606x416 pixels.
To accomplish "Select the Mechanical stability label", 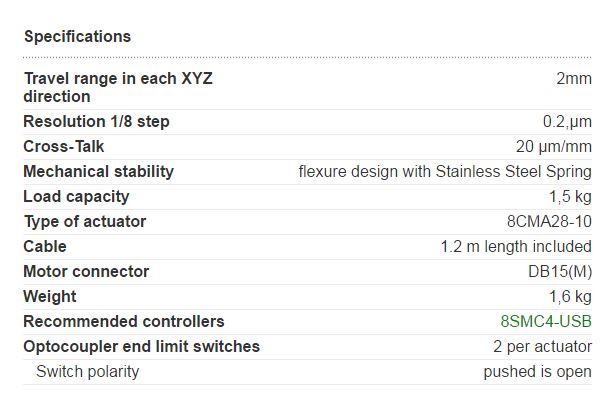I will [99, 172].
